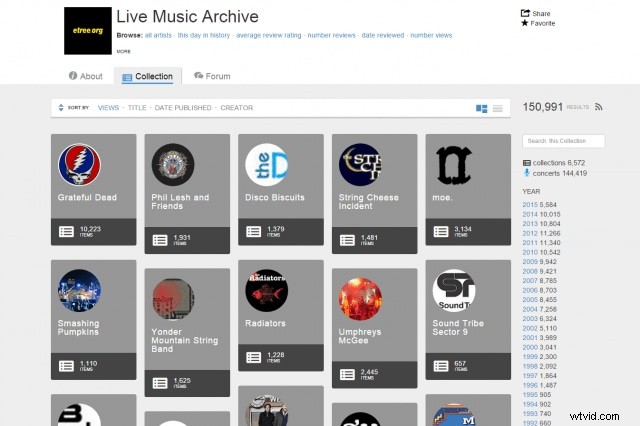
Task: Filter by year 2008
Action: [x=530, y=271]
